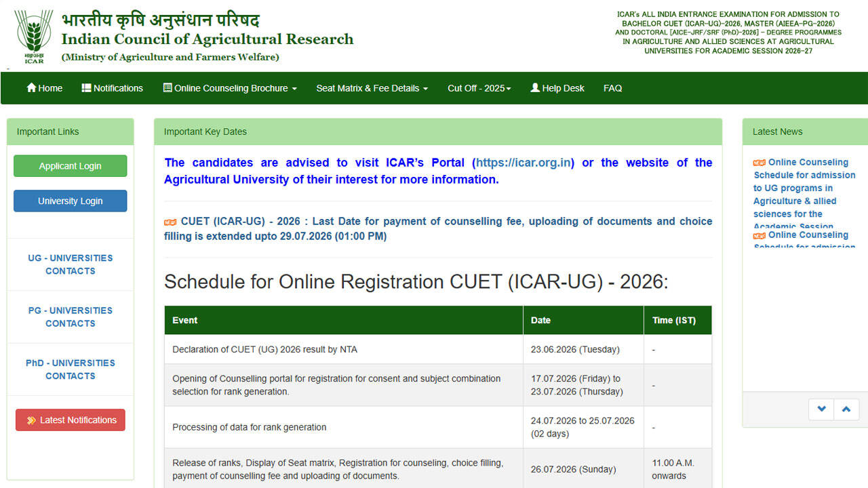The height and width of the screenshot is (488, 868).
Task: Click the Notifications list icon
Action: click(86, 88)
